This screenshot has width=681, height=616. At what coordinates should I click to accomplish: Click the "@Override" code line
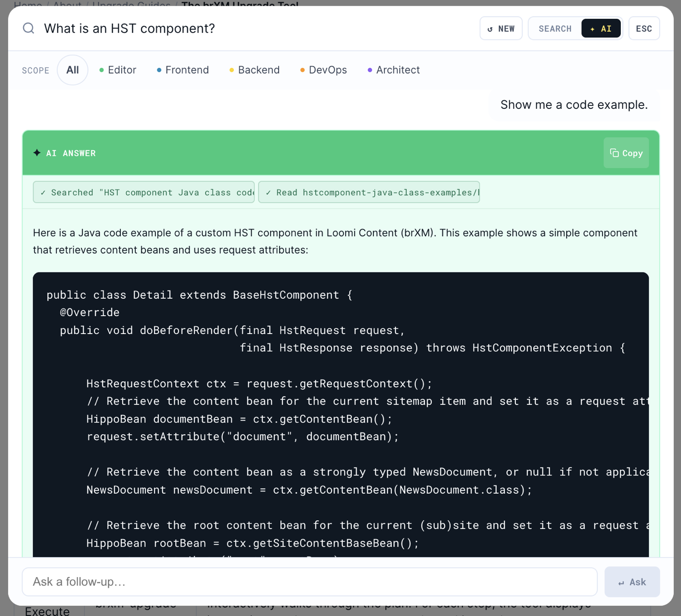click(90, 312)
